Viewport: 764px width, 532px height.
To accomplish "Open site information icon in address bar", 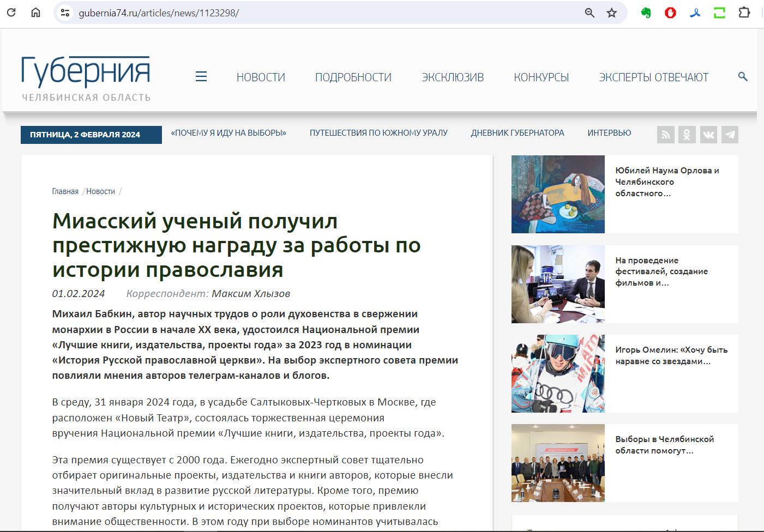I will 65,13.
